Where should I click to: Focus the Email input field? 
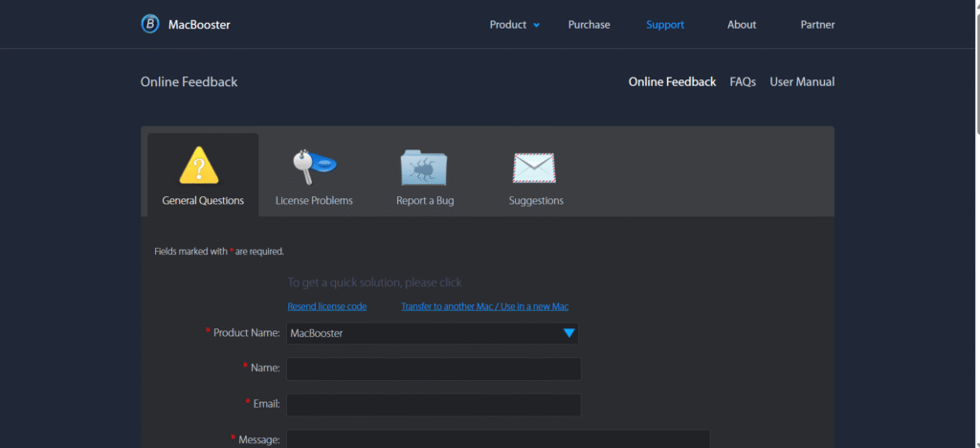point(434,404)
